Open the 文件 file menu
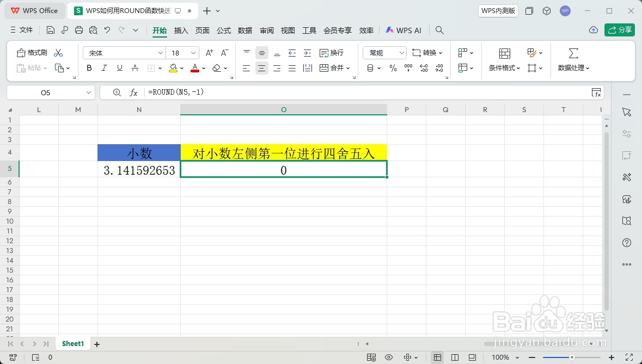Image resolution: width=642 pixels, height=364 pixels. (21, 30)
